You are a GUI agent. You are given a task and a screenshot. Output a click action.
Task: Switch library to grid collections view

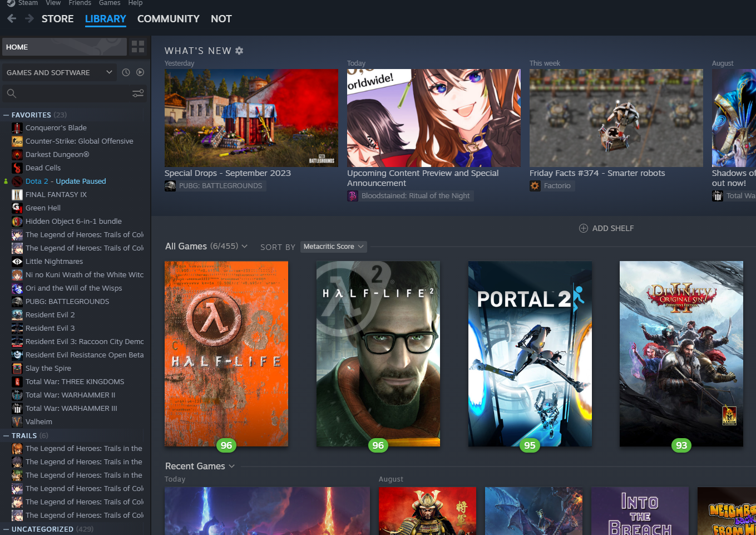point(138,47)
